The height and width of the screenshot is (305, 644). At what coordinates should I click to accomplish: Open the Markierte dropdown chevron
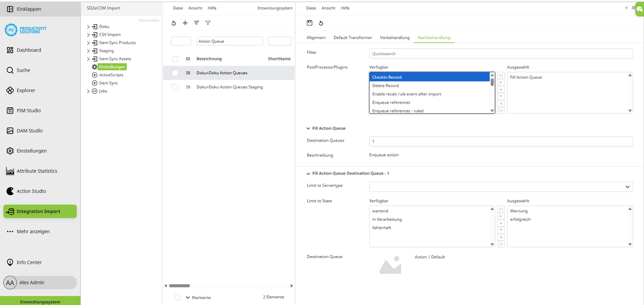[188, 297]
